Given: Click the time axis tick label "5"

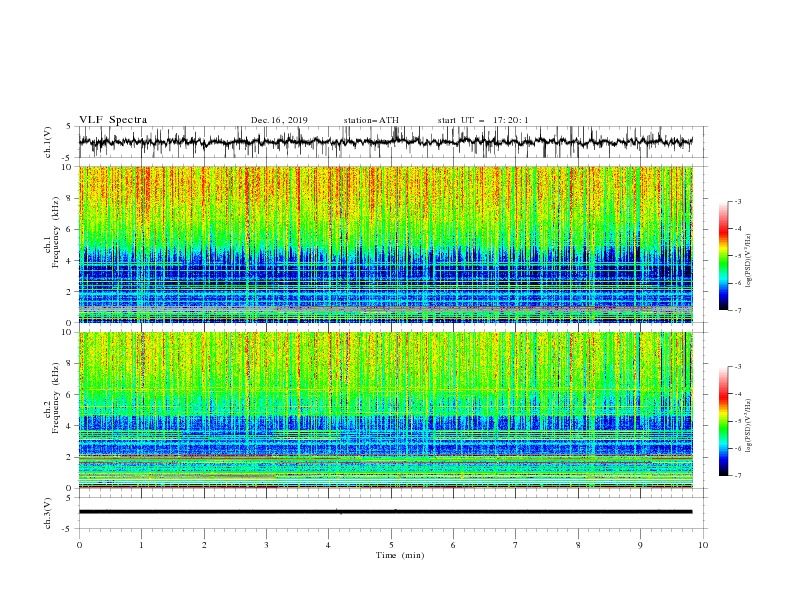Looking at the screenshot, I should (391, 545).
